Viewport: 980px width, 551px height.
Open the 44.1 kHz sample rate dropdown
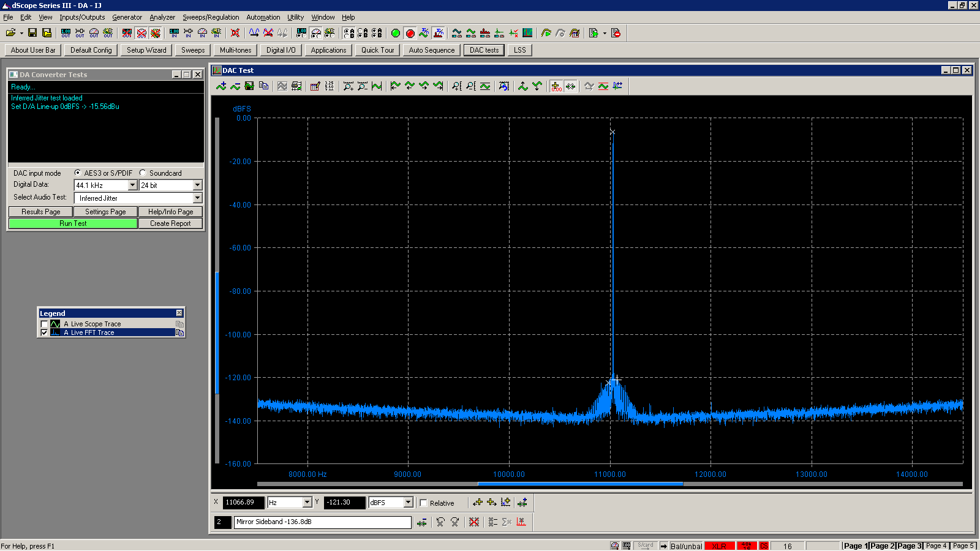coord(132,186)
